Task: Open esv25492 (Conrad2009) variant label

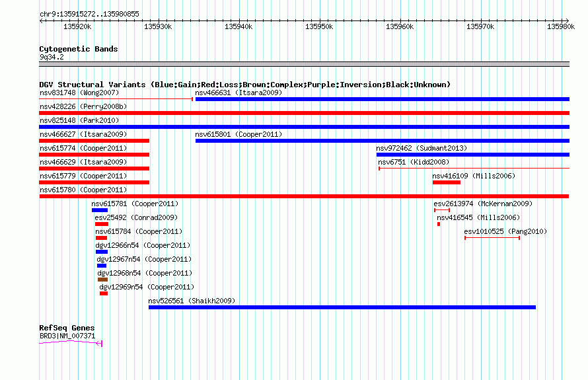Action: coord(136,217)
